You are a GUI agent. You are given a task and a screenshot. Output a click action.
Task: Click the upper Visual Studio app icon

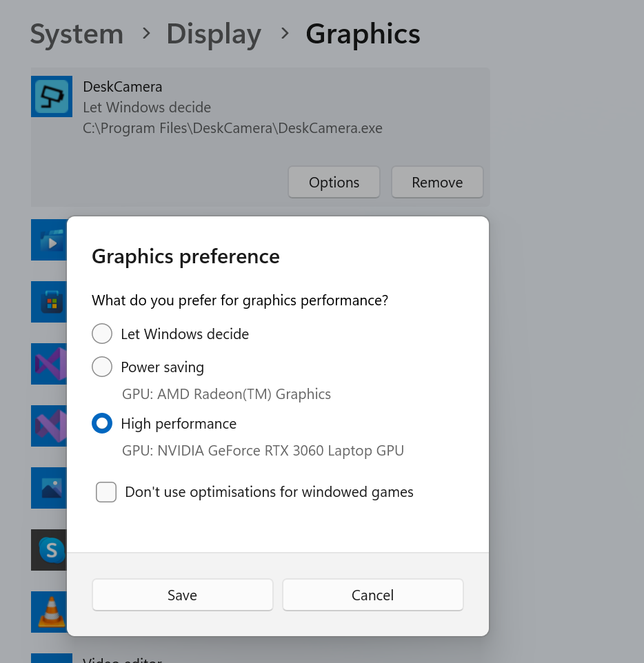point(49,364)
